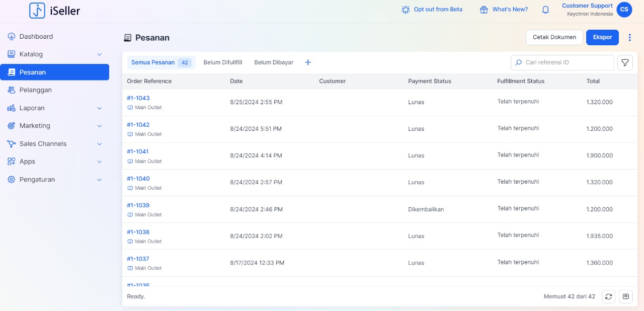Add a new order view tab
This screenshot has height=311, width=644.
[x=308, y=62]
